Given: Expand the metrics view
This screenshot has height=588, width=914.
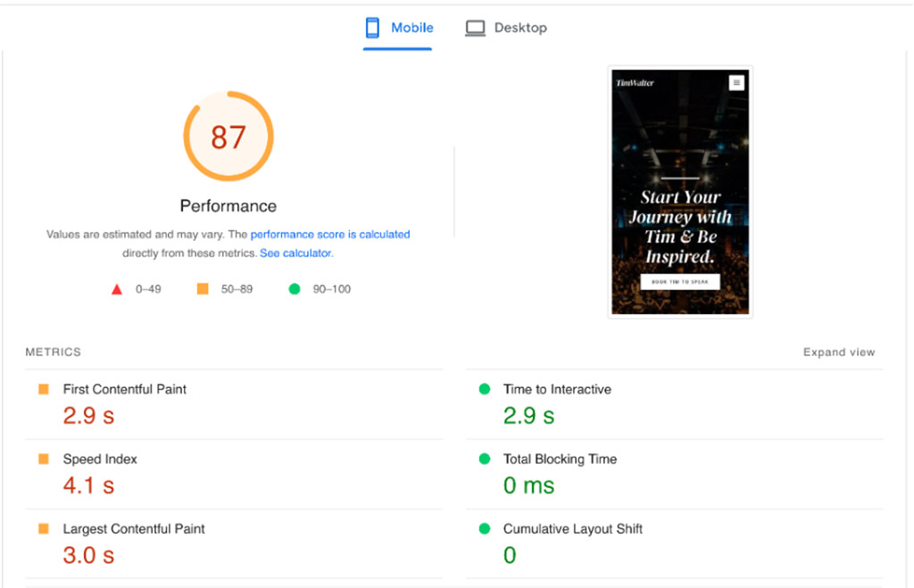Looking at the screenshot, I should pyautogui.click(x=839, y=352).
